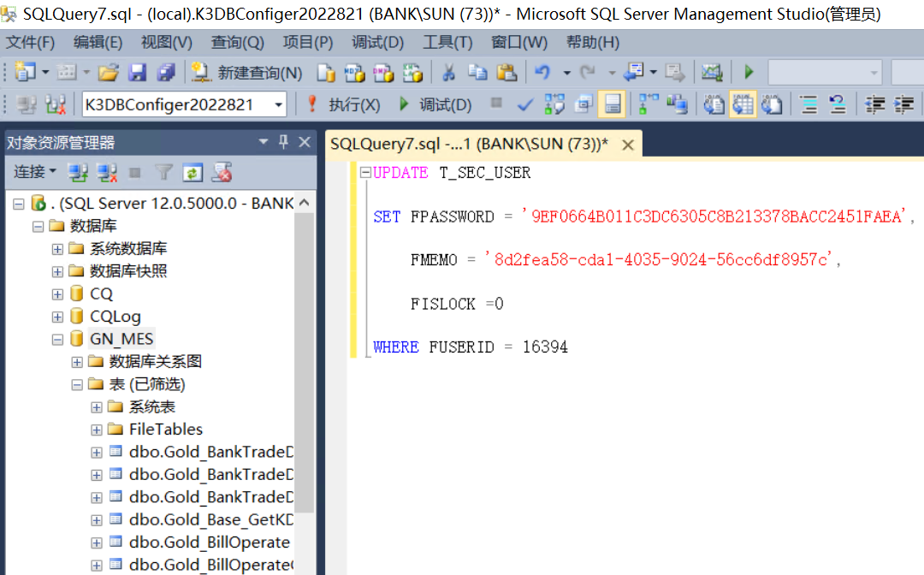
Task: Open a new MDX query icon
Action: 355,73
